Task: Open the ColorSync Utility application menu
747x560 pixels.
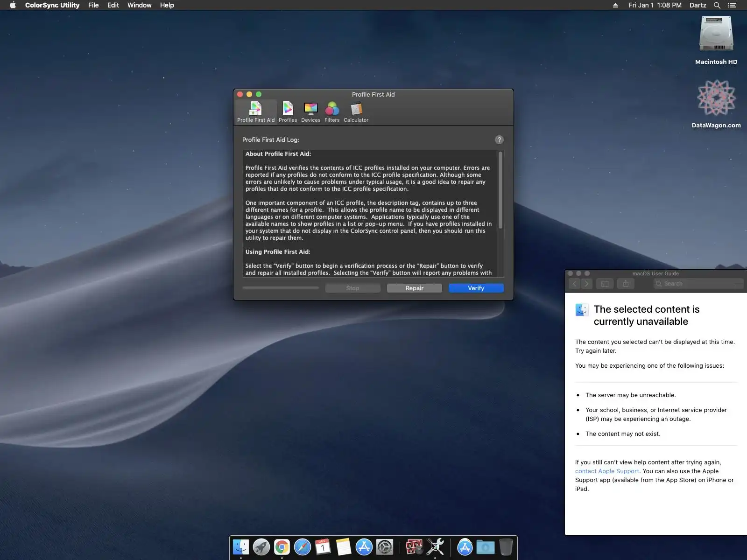Action: [52, 5]
